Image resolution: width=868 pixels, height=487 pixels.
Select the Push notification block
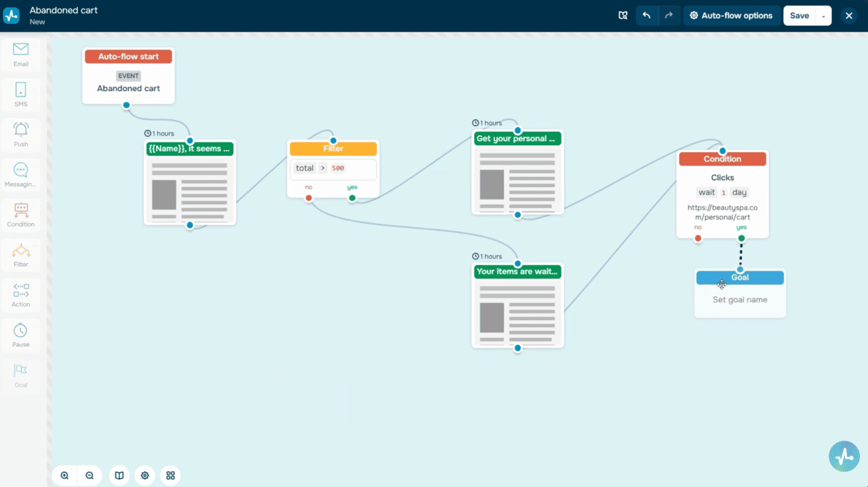[21, 135]
